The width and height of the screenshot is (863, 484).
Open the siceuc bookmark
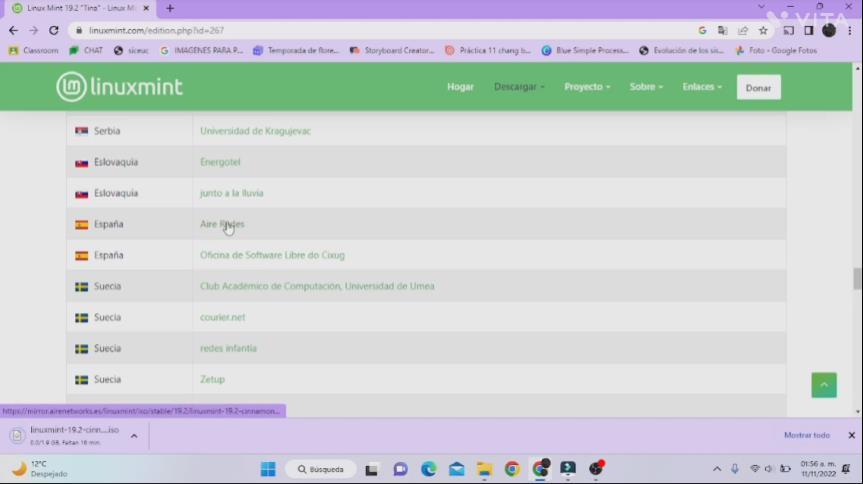(131, 51)
